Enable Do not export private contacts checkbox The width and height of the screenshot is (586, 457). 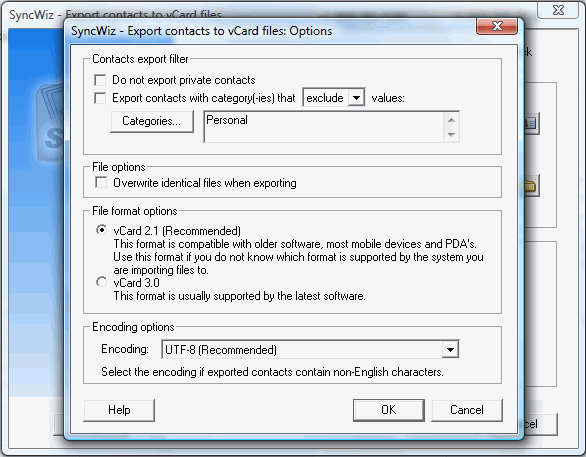[100, 80]
